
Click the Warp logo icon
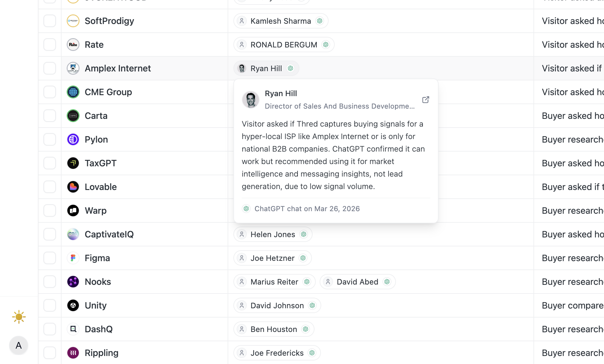[73, 211]
